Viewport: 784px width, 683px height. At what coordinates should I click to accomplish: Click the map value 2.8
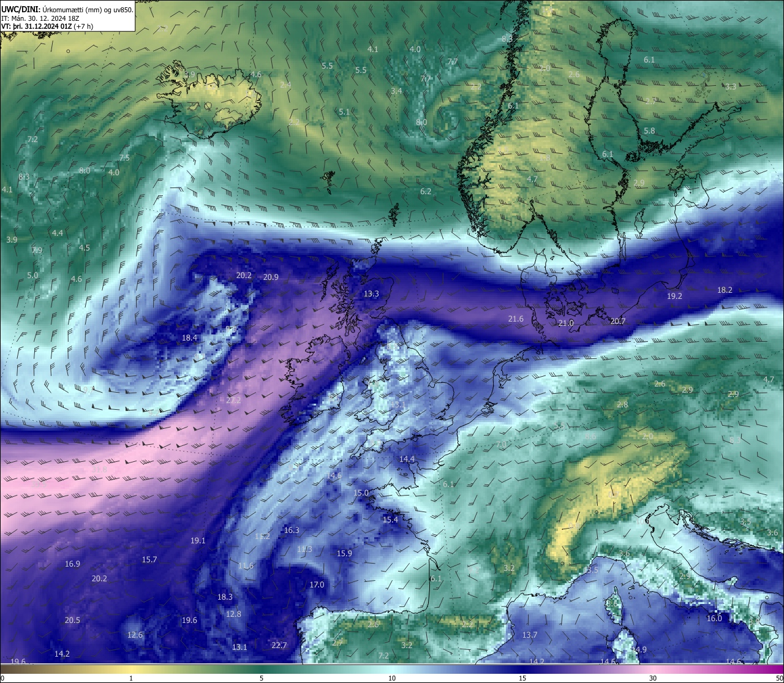point(622,404)
